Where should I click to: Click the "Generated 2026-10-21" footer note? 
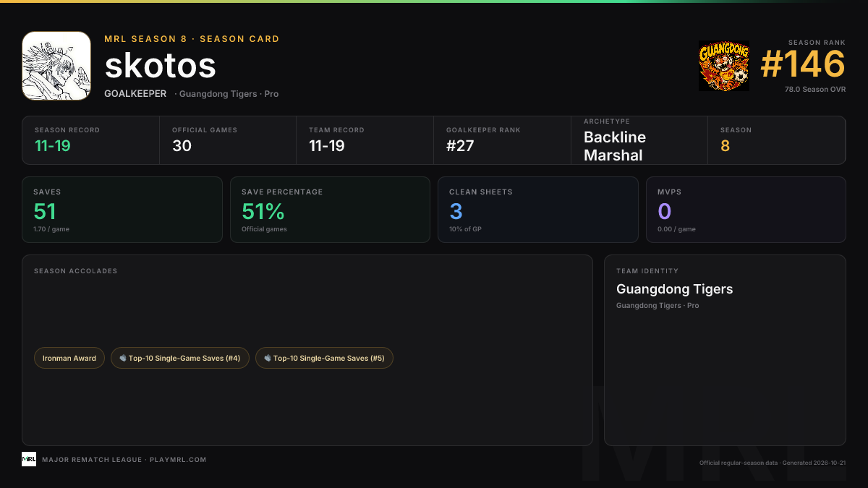[x=814, y=463]
